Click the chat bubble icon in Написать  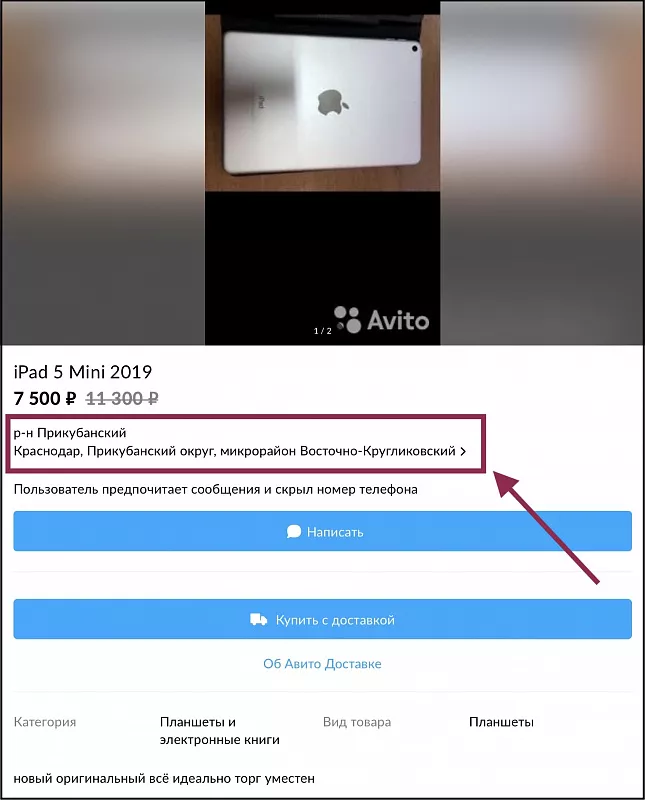pyautogui.click(x=294, y=532)
